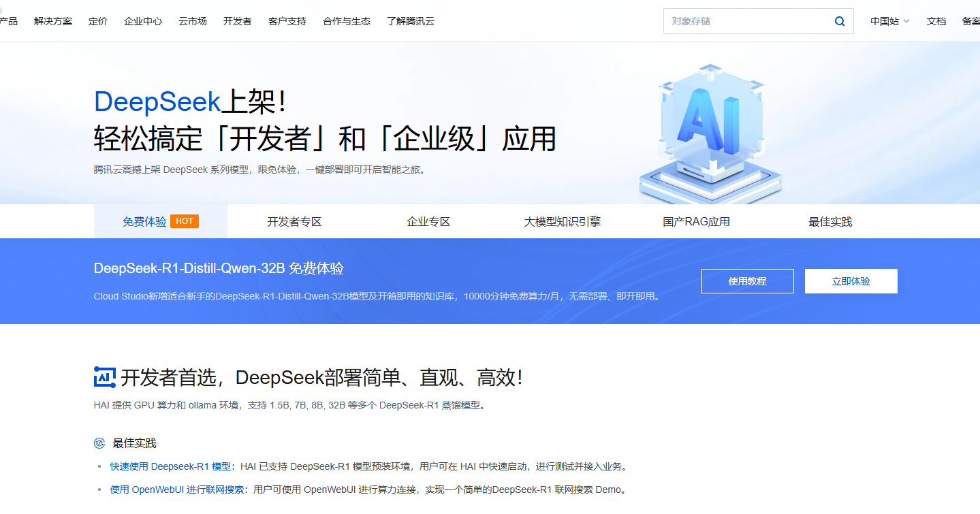
Task: Open the 开发者 top menu
Action: tap(238, 21)
